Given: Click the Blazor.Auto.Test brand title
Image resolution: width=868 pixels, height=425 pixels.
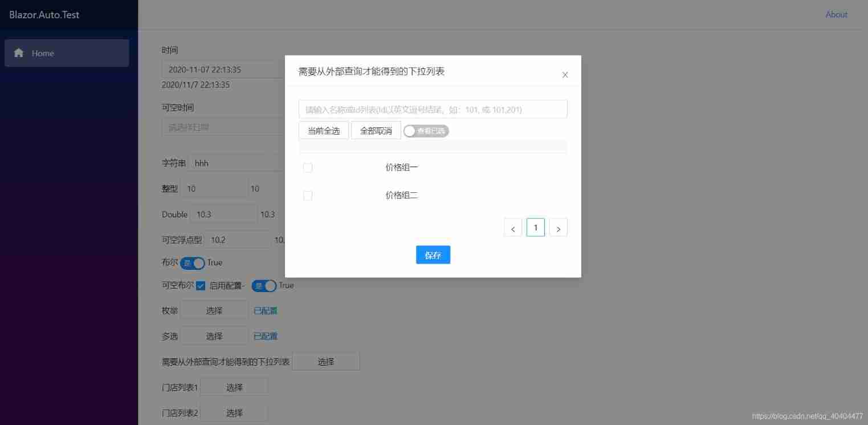Looking at the screenshot, I should [x=44, y=15].
